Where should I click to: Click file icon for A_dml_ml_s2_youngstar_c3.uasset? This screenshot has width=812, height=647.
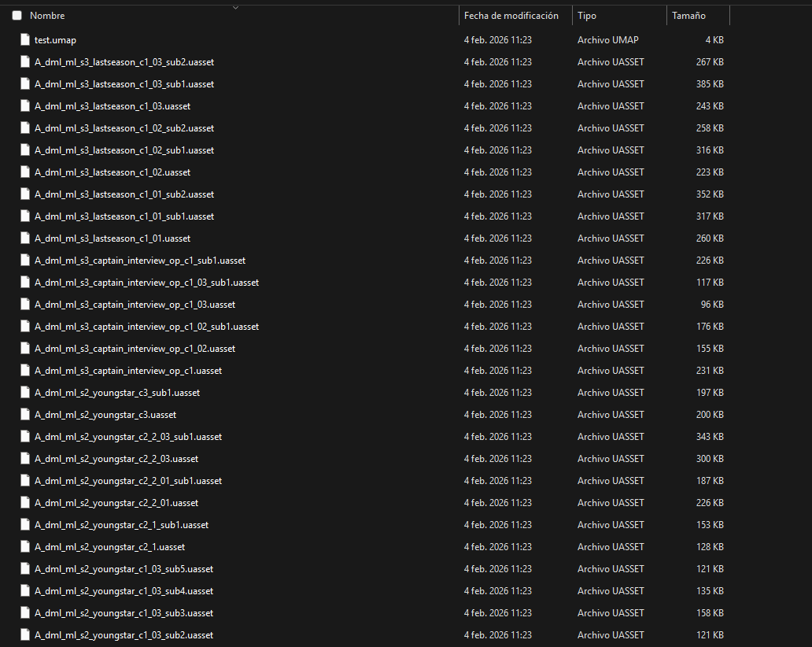pos(25,415)
